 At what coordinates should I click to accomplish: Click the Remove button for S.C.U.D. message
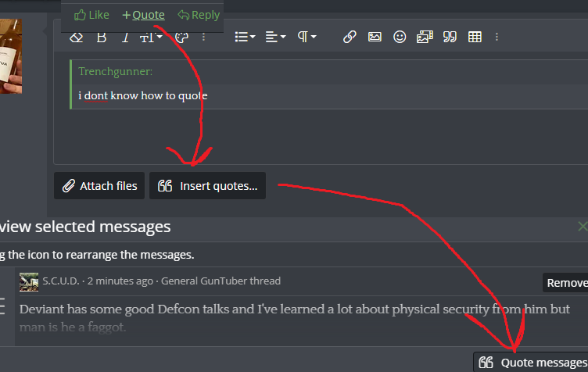[x=565, y=283]
